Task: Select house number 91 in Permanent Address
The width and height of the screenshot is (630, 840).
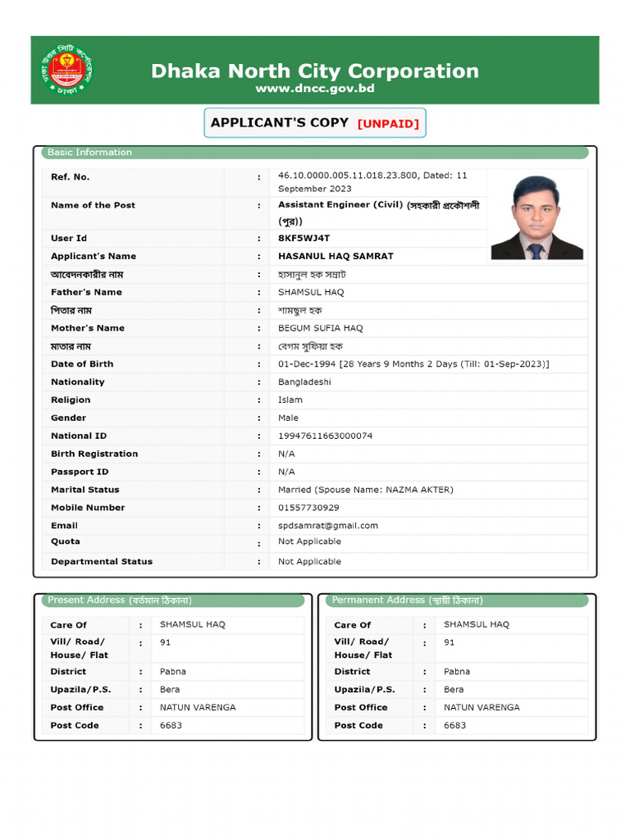Action: [x=449, y=642]
